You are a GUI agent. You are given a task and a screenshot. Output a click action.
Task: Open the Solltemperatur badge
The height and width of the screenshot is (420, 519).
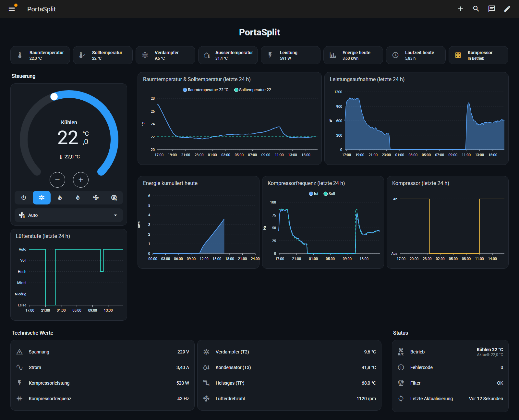(103, 55)
